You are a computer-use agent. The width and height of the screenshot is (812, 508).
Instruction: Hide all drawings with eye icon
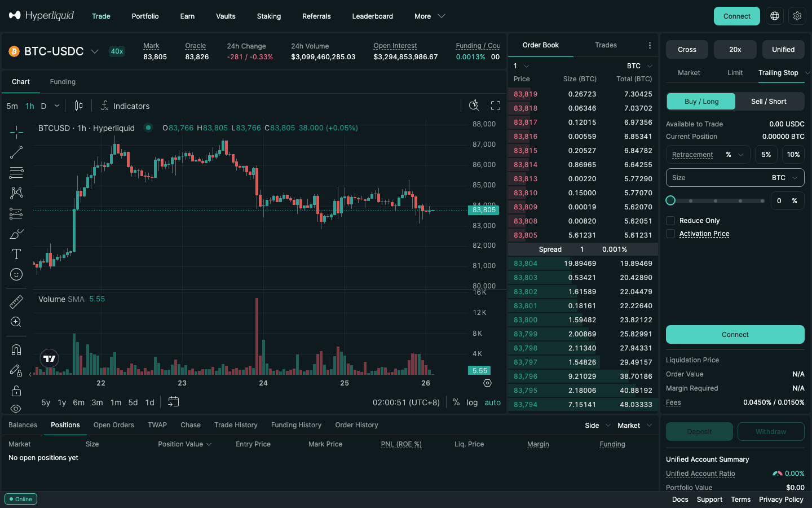(x=16, y=409)
